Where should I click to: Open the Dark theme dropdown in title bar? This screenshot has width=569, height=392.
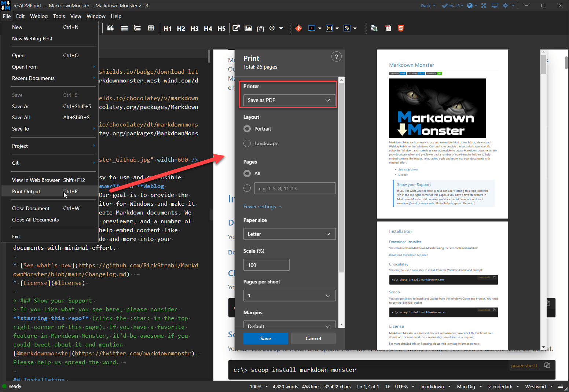click(x=428, y=6)
